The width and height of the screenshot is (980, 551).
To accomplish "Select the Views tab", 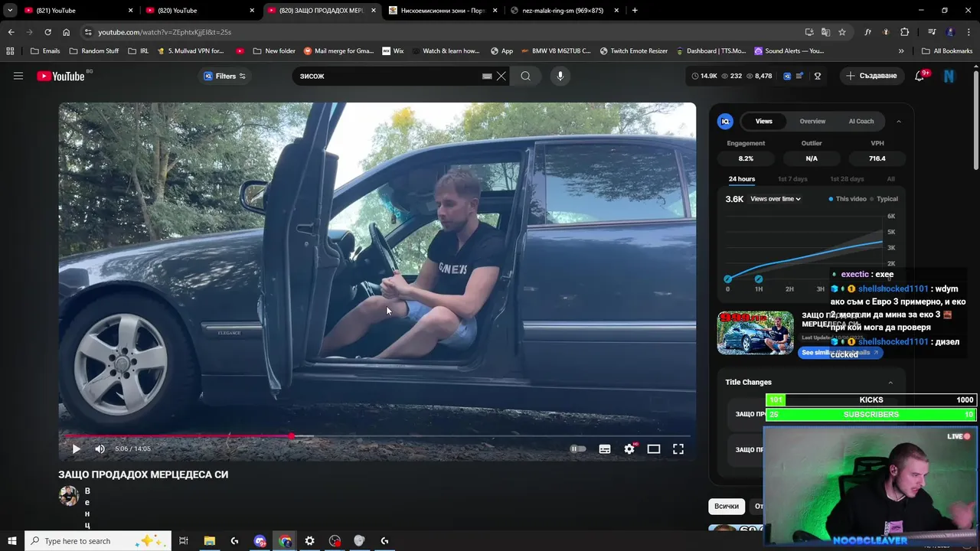I will [x=764, y=121].
